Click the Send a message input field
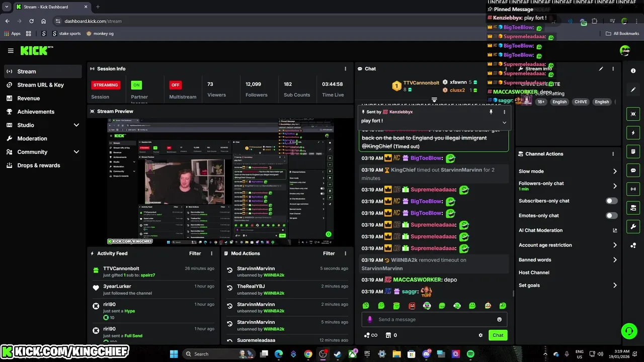 point(434,319)
